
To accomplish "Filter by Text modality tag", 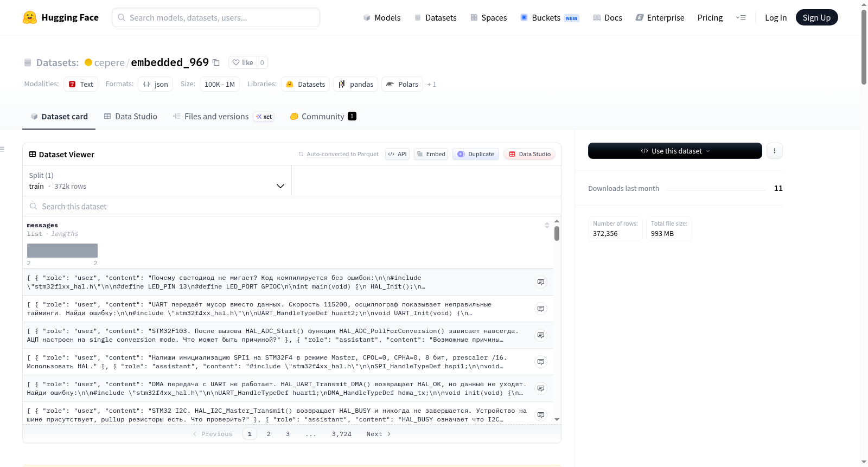I will tap(81, 84).
